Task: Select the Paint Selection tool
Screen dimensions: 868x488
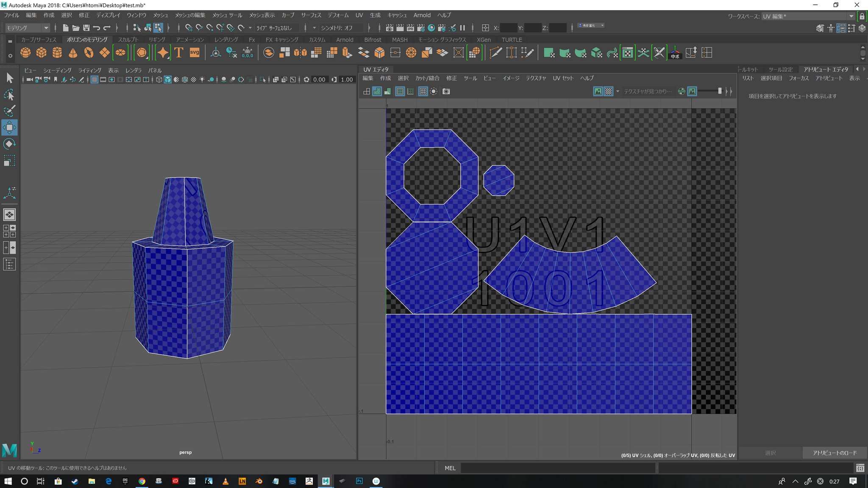Action: [9, 111]
